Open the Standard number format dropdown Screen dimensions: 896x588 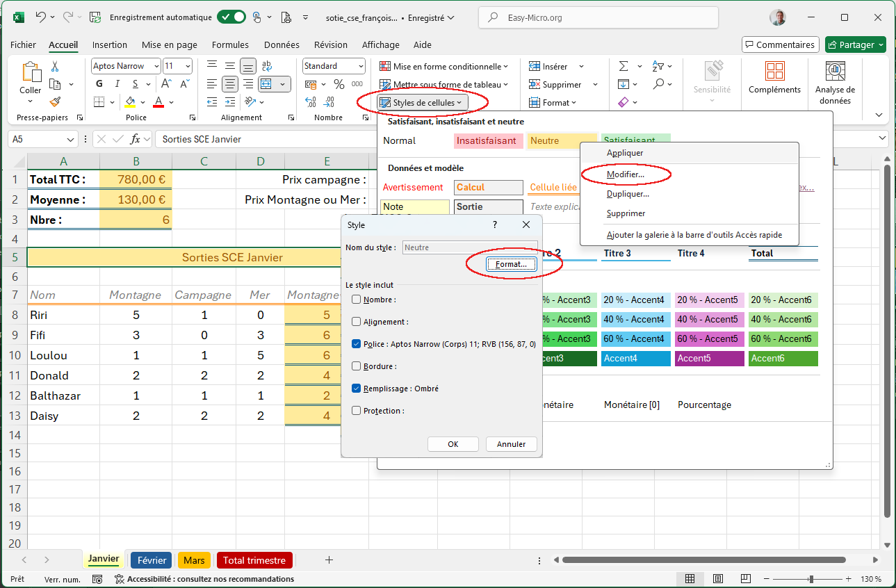click(x=360, y=66)
